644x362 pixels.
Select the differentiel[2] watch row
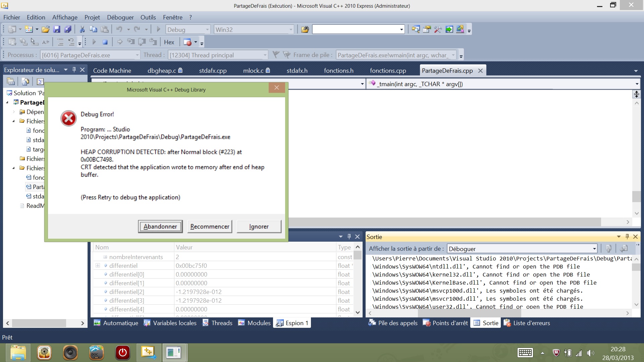click(x=223, y=292)
